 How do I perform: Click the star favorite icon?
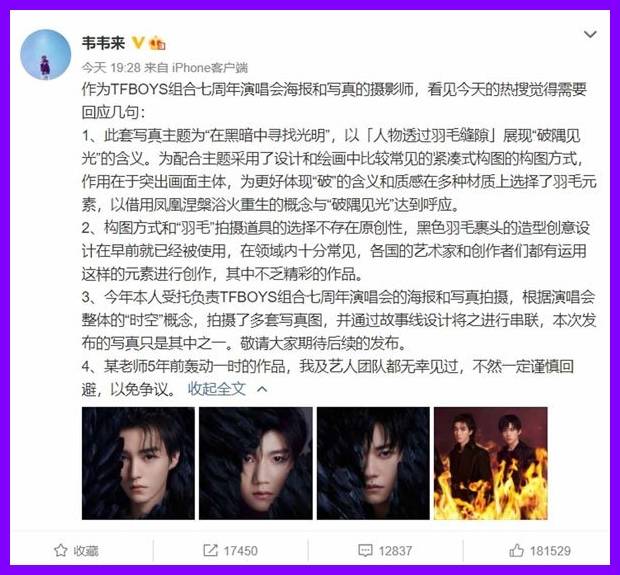(x=60, y=550)
